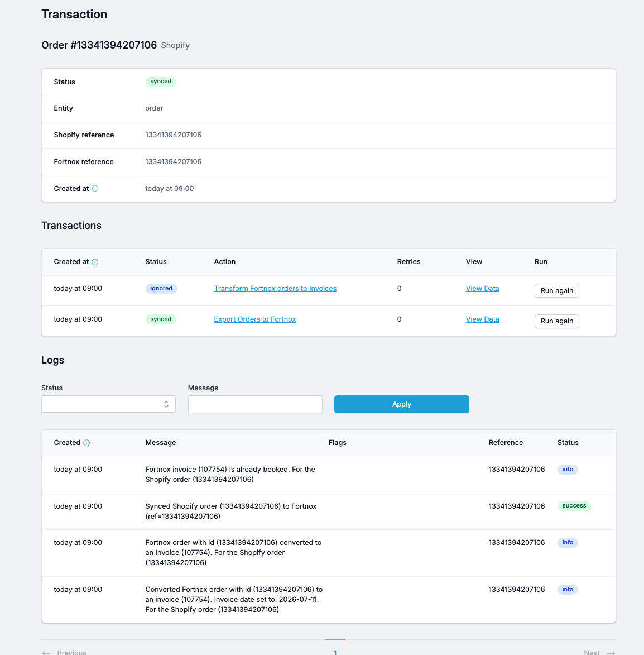Run again the Transform Fortnox orders transaction
The width and height of the screenshot is (644, 655).
click(x=556, y=291)
